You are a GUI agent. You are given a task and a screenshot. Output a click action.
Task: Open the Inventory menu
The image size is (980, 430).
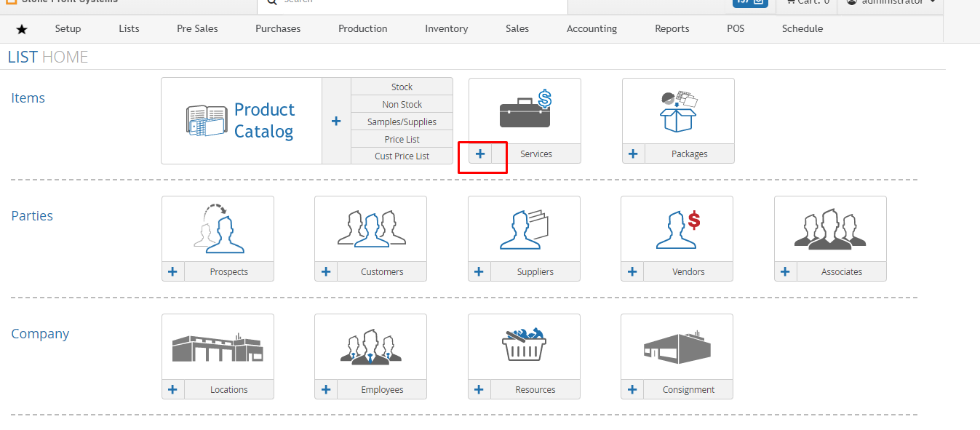(447, 28)
